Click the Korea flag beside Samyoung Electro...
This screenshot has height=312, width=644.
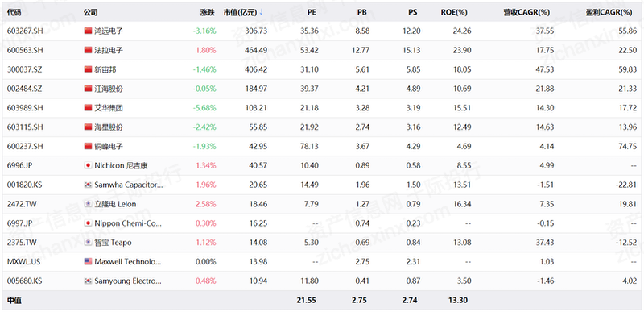pyautogui.click(x=88, y=281)
